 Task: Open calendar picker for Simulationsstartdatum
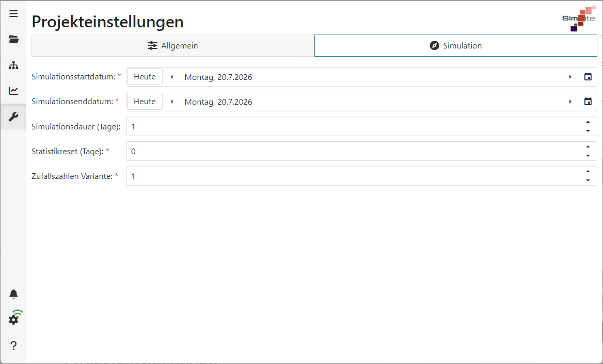click(588, 77)
